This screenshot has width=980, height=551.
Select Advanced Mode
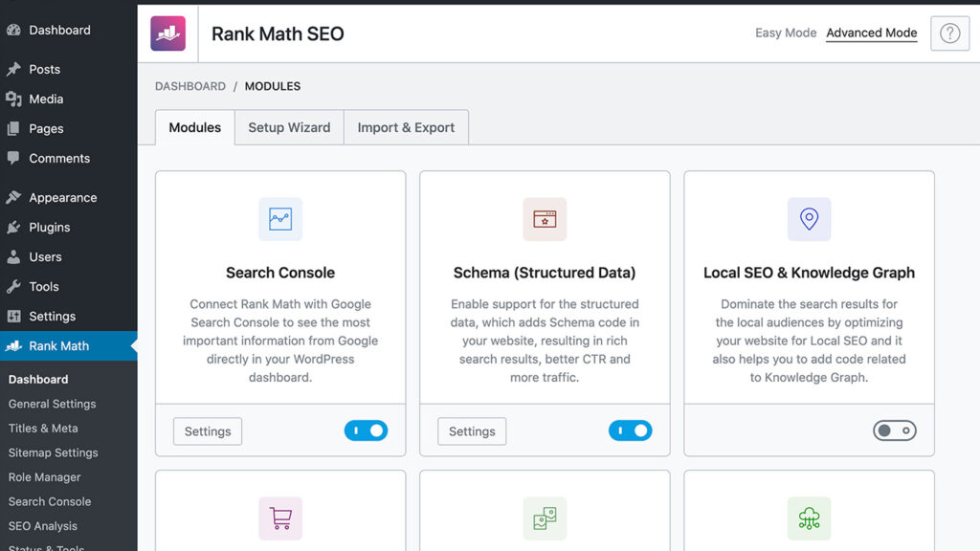pyautogui.click(x=871, y=33)
